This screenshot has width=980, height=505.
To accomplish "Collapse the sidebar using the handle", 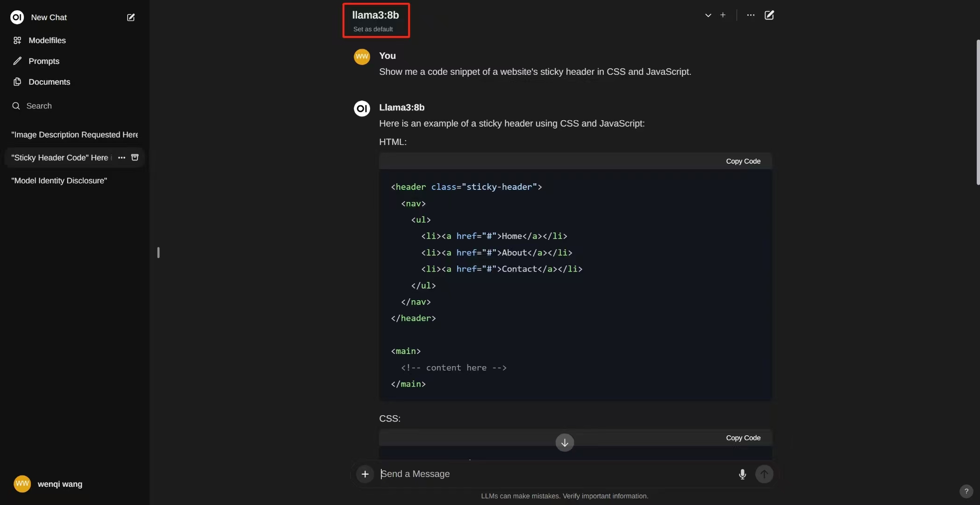I will click(x=158, y=252).
